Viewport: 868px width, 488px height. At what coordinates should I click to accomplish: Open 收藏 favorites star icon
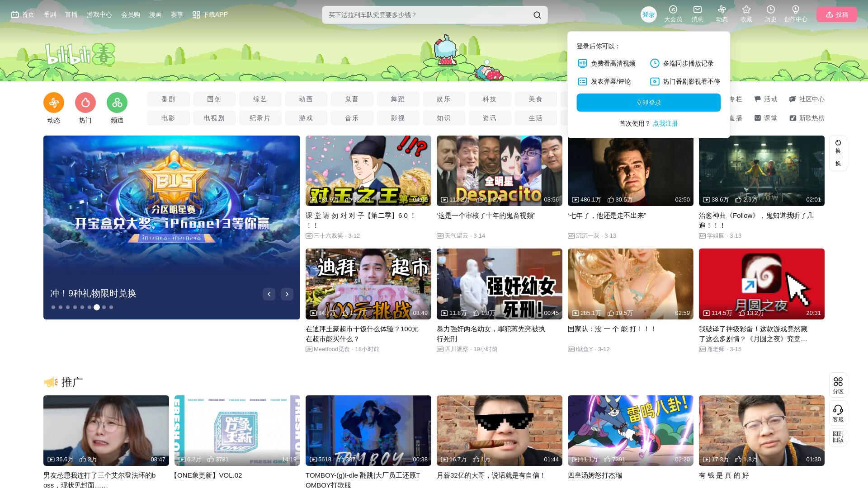click(x=746, y=9)
